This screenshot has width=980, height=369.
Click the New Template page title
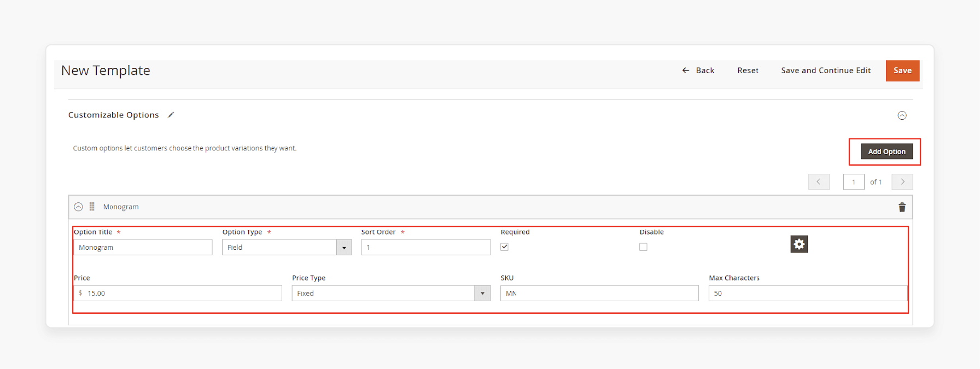coord(106,71)
